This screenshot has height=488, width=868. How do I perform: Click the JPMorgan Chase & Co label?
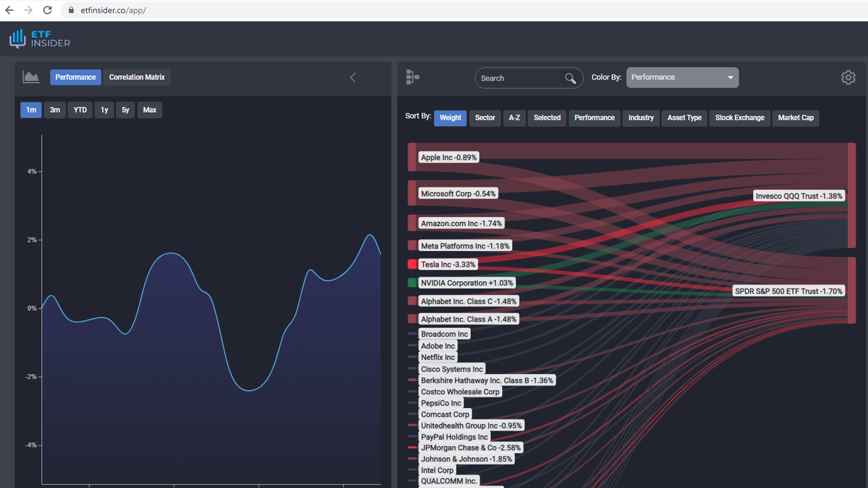(x=471, y=448)
